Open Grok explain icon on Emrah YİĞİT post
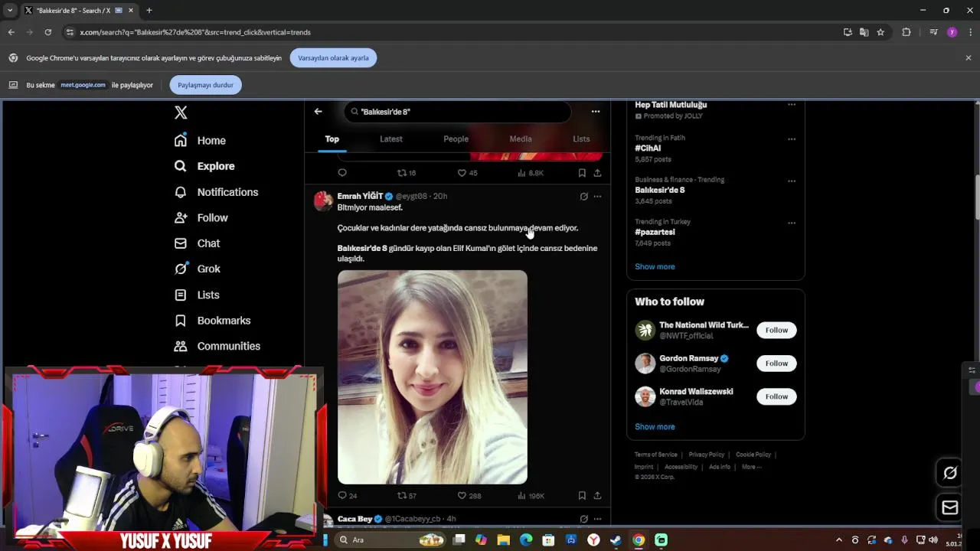This screenshot has width=980, height=551. point(583,197)
